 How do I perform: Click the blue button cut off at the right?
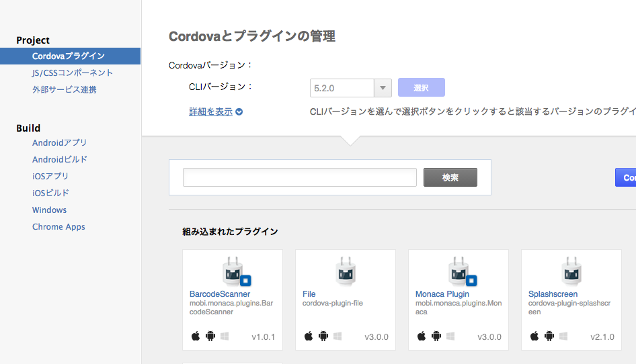[x=625, y=177]
